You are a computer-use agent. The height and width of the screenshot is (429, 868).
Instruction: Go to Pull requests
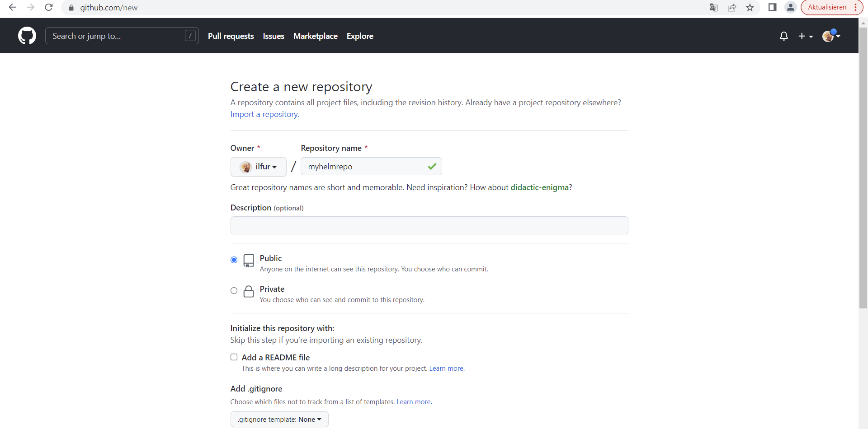[x=231, y=36]
